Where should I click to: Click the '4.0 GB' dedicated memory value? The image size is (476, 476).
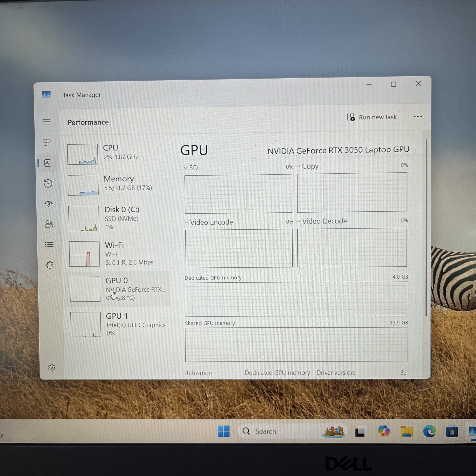400,277
